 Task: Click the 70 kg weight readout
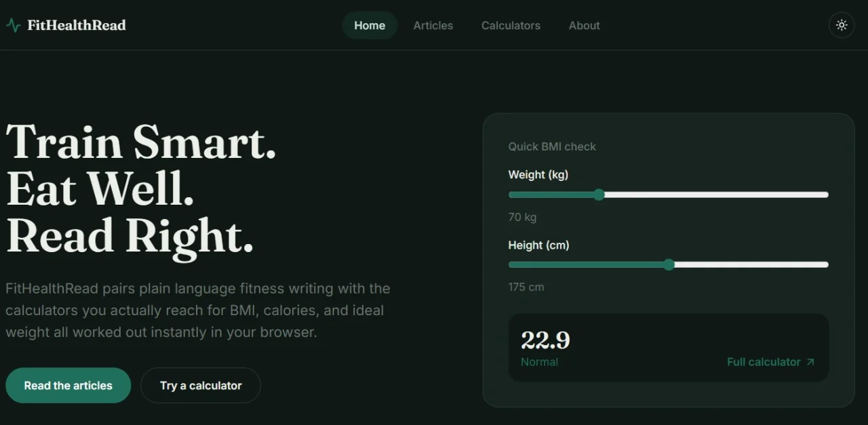pyautogui.click(x=522, y=217)
